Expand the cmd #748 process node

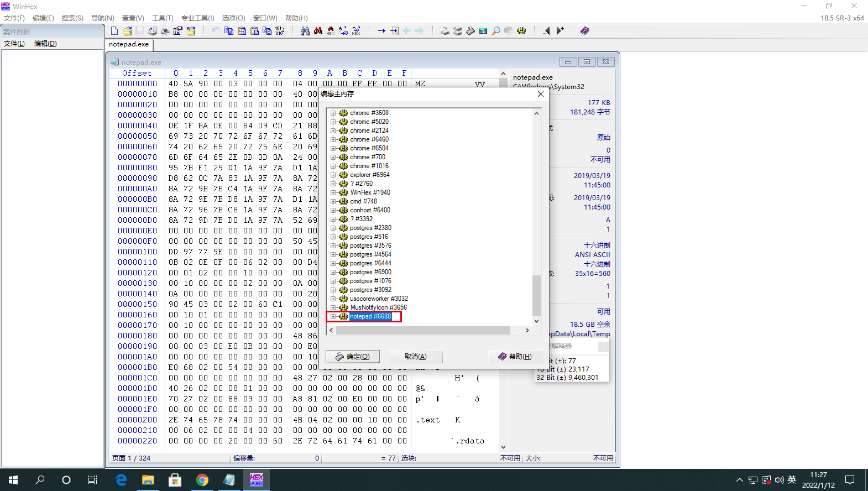[333, 201]
